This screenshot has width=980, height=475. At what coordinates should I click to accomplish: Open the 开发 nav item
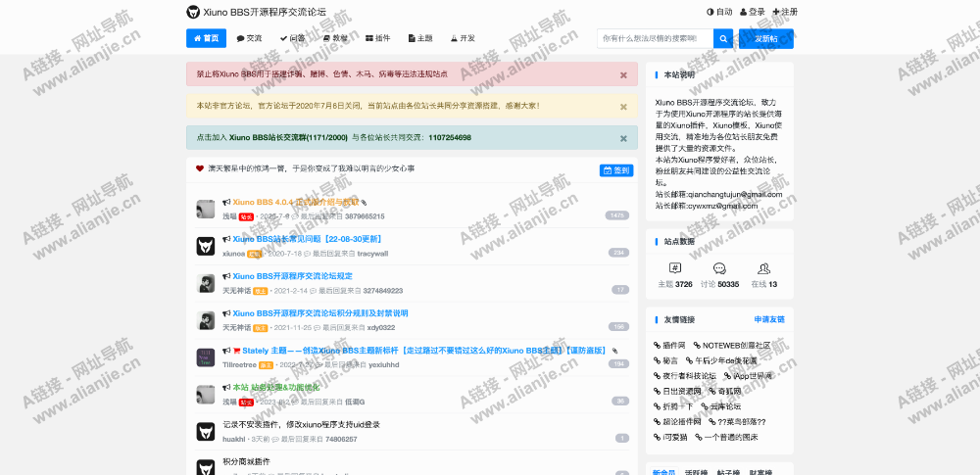464,38
